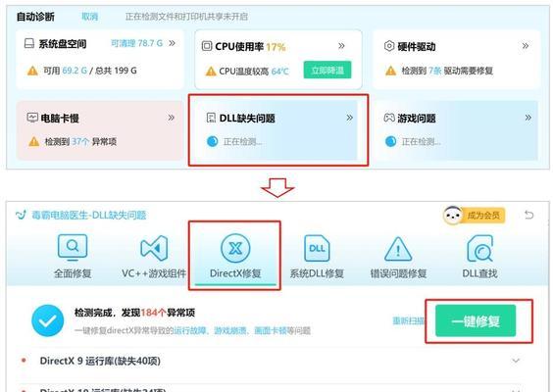The image size is (553, 392).
Task: Open 全面修复 tab
Action: (x=73, y=257)
